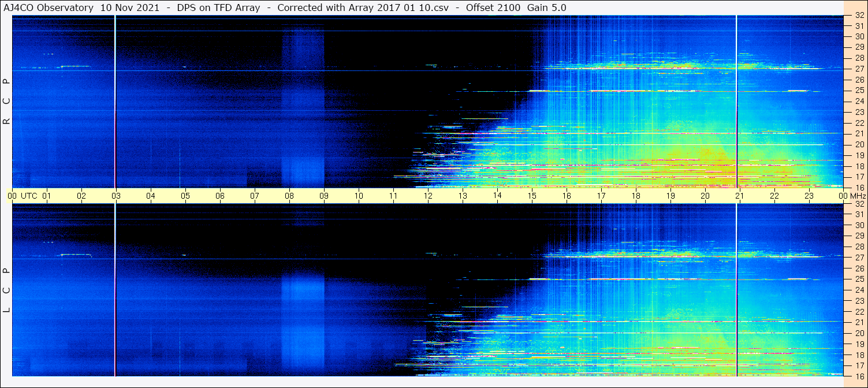Click the 20 MHz label in RCP scale
The image size is (868, 388).
[x=859, y=144]
